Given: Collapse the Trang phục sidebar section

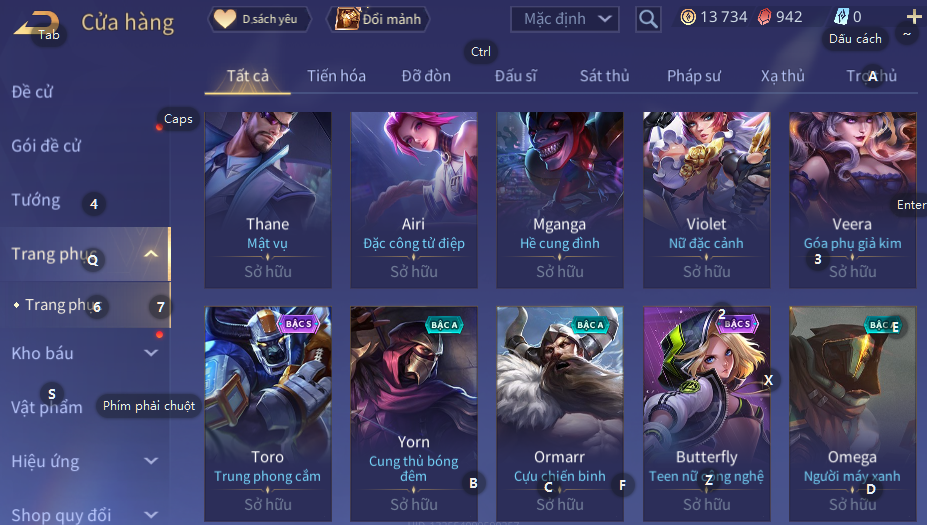Looking at the screenshot, I should tap(151, 254).
